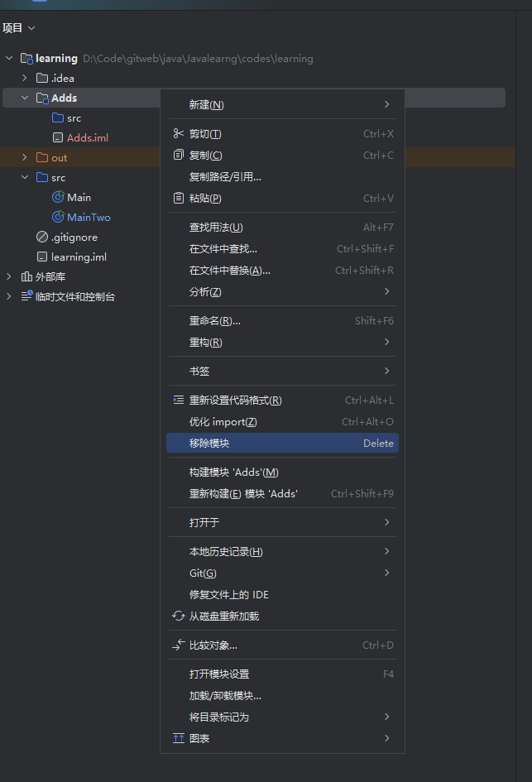Click the reformat code icon beside 重新设置代码格式
This screenshot has width=532, height=782.
[x=178, y=401]
